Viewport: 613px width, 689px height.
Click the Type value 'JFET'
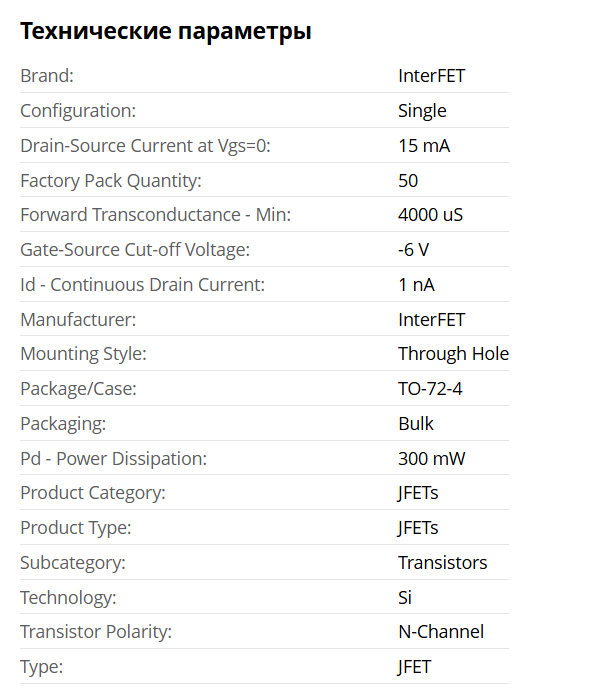coord(415,666)
